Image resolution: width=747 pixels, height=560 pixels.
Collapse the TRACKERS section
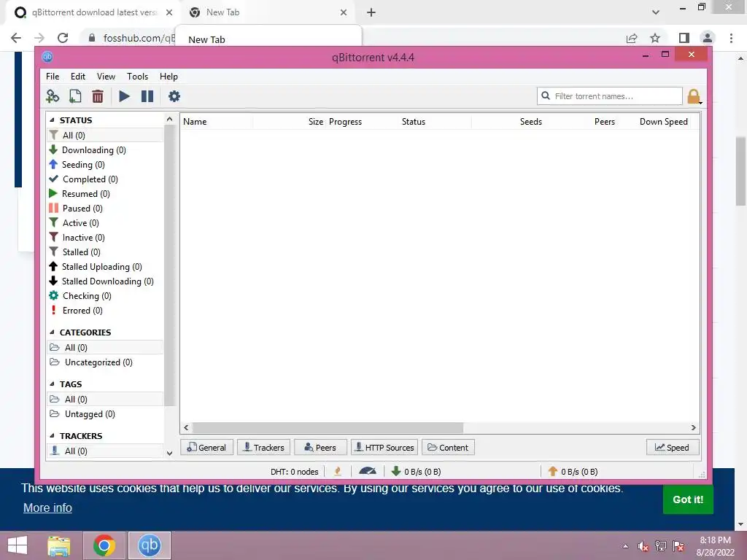tap(52, 436)
